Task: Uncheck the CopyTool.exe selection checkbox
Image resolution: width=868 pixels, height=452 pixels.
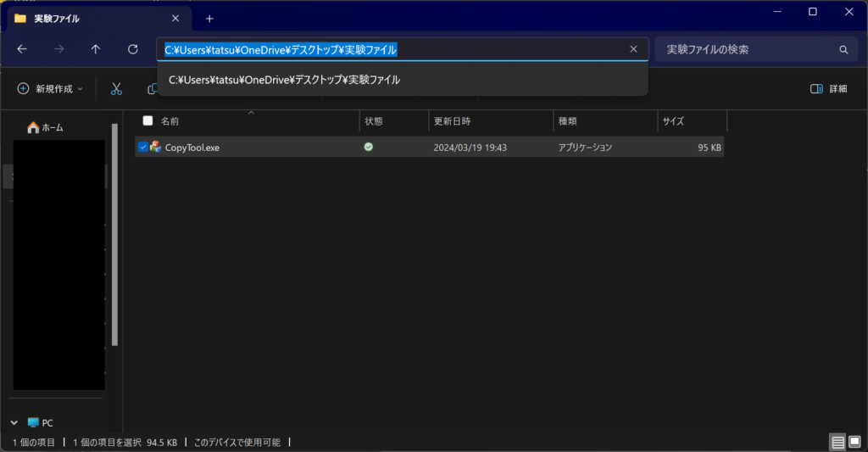Action: pos(142,148)
